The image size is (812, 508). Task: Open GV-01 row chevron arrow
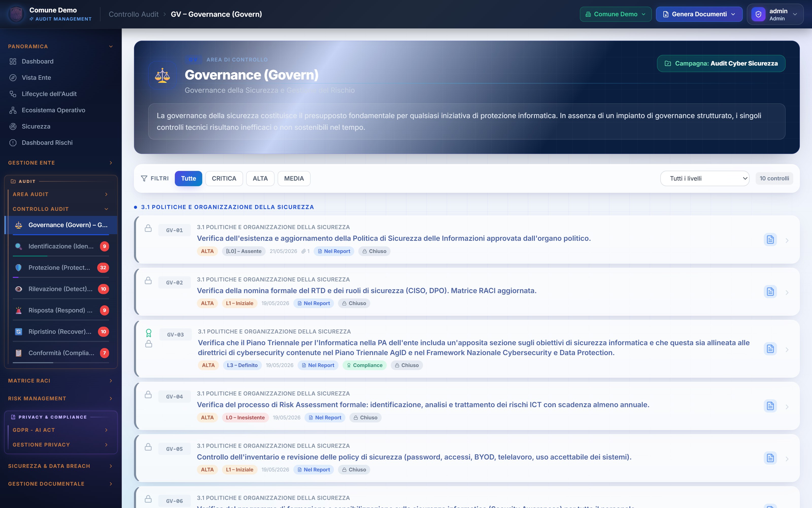(787, 241)
